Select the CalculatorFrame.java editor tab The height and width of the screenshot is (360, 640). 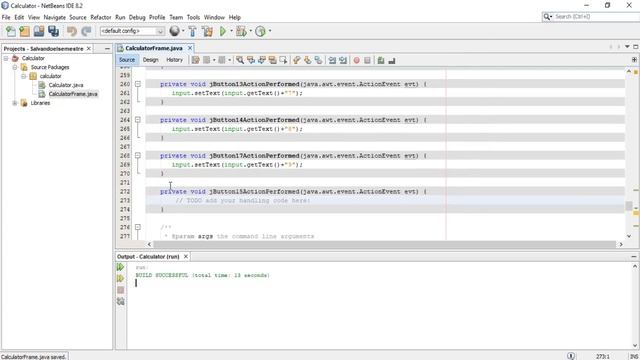pyautogui.click(x=153, y=48)
